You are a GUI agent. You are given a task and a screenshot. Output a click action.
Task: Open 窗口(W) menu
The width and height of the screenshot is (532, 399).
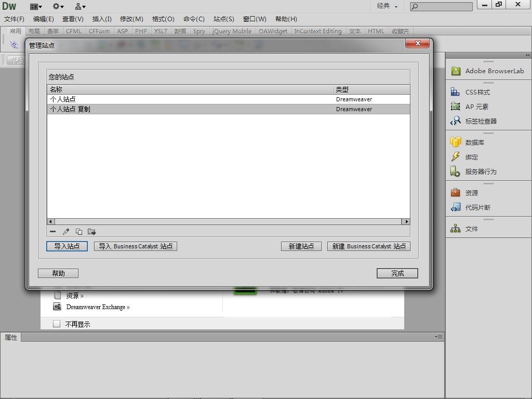point(255,19)
